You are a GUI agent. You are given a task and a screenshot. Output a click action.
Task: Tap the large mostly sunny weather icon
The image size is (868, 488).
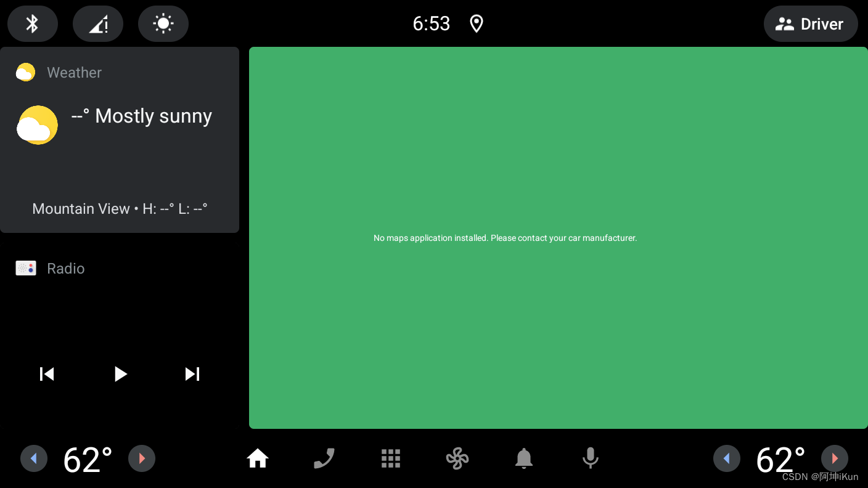(37, 125)
